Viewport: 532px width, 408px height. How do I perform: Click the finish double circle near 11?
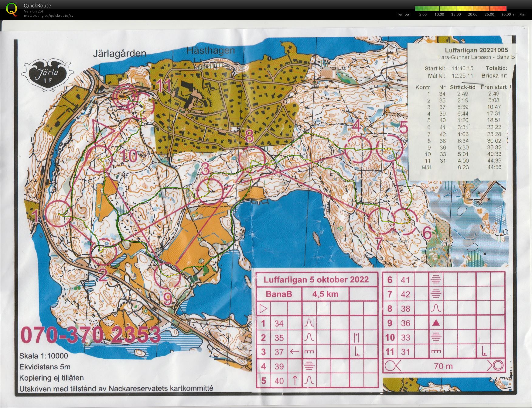coord(126,97)
